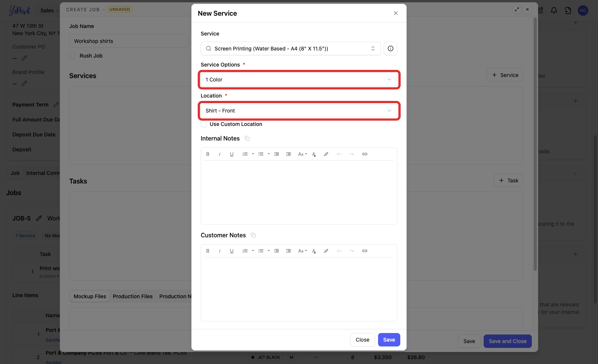This screenshot has width=598, height=364.
Task: Insert link in Internal Notes toolbar
Action: pyautogui.click(x=365, y=154)
